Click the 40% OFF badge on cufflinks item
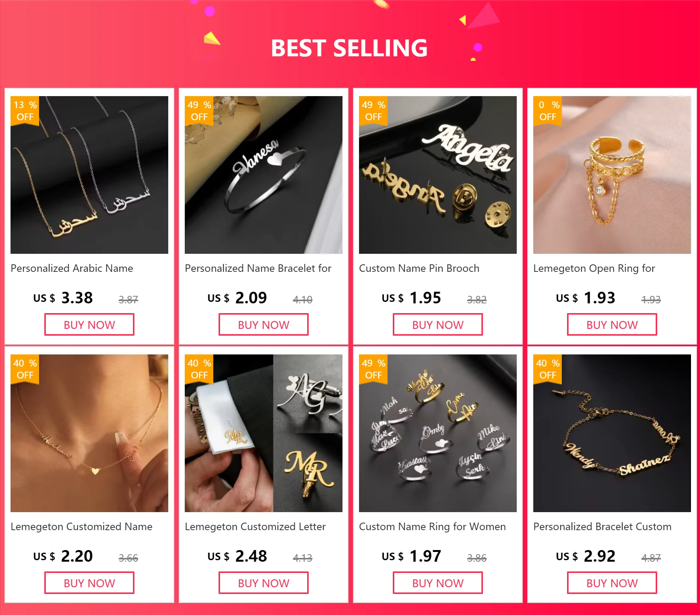700x615 pixels. (x=199, y=369)
